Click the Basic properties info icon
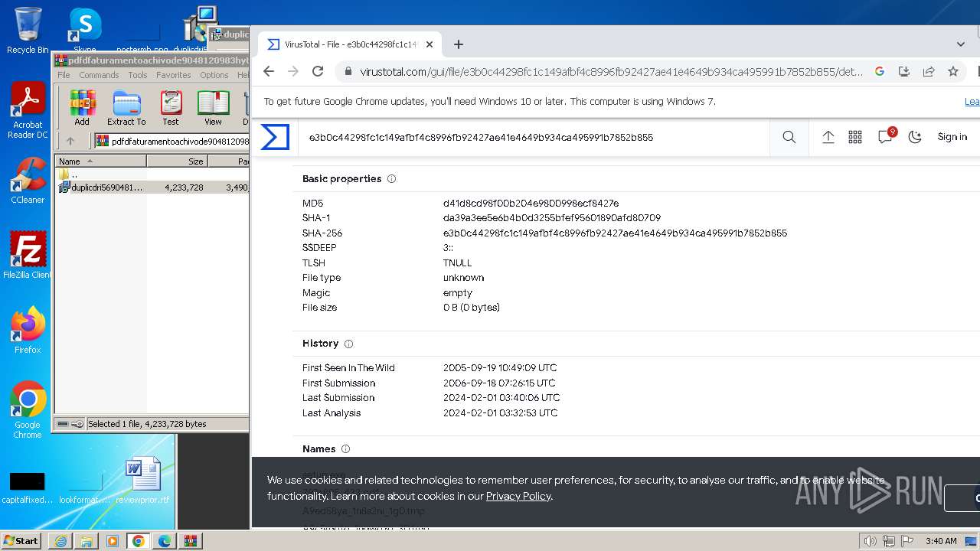This screenshot has height=551, width=980. [x=391, y=179]
